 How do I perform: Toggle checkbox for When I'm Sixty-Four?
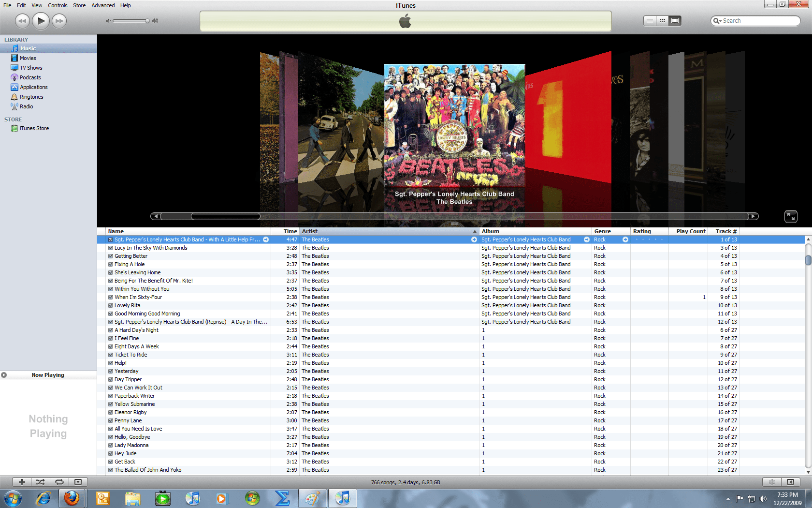coord(110,297)
